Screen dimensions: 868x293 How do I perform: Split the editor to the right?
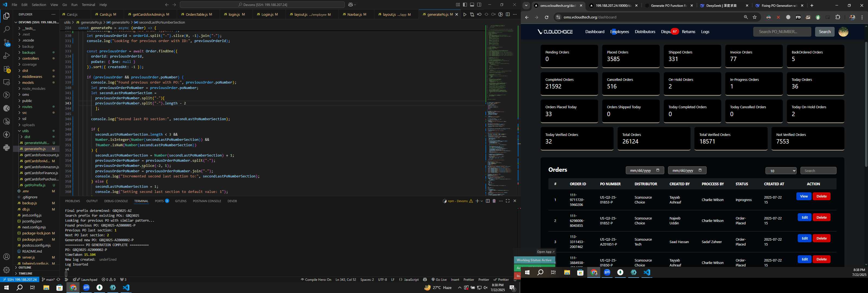click(508, 14)
